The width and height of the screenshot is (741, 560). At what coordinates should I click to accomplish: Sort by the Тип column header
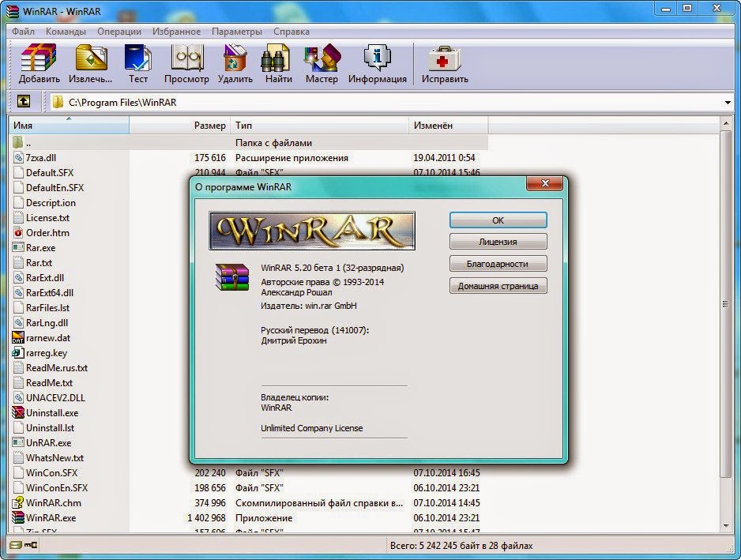[319, 126]
